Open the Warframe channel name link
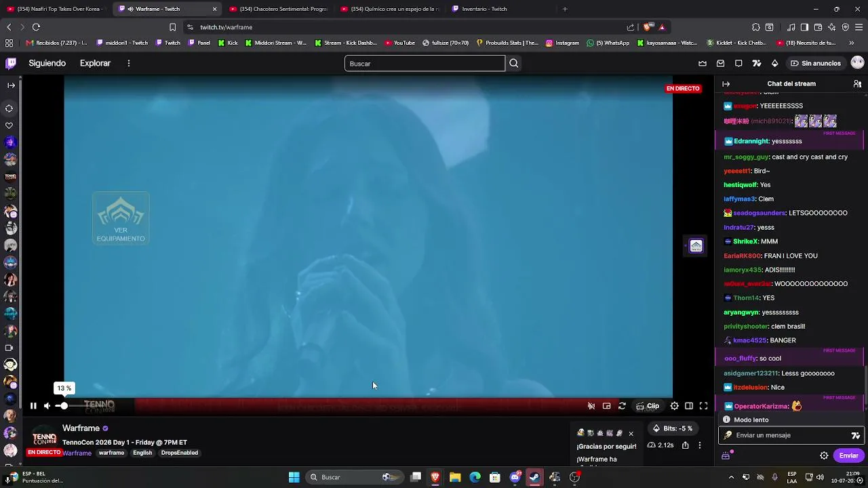 [x=81, y=428]
